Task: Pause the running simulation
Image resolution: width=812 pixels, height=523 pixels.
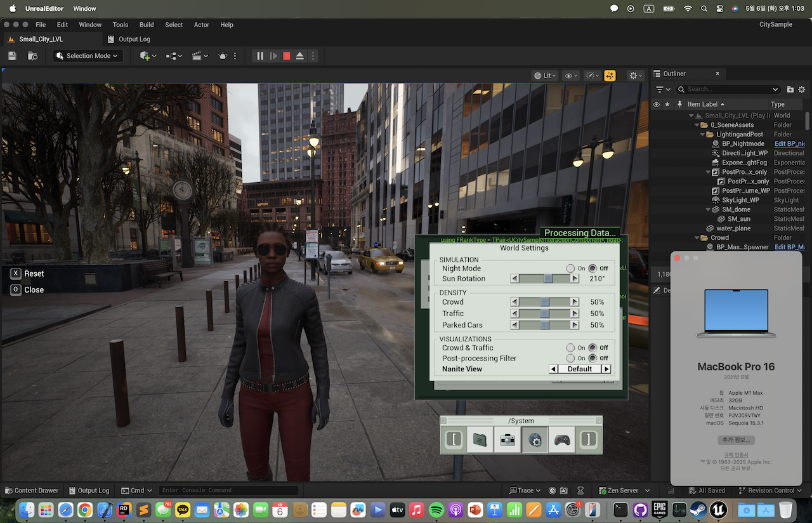Action: (260, 56)
